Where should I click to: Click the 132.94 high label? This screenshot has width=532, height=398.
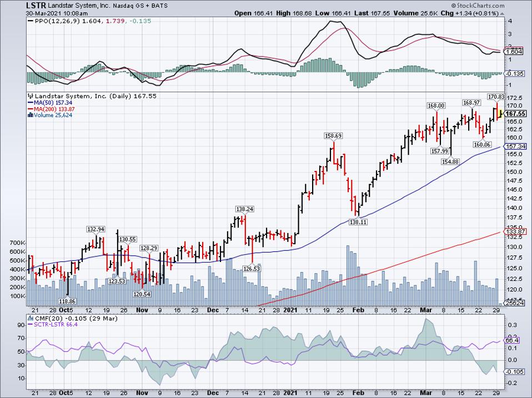click(96, 229)
